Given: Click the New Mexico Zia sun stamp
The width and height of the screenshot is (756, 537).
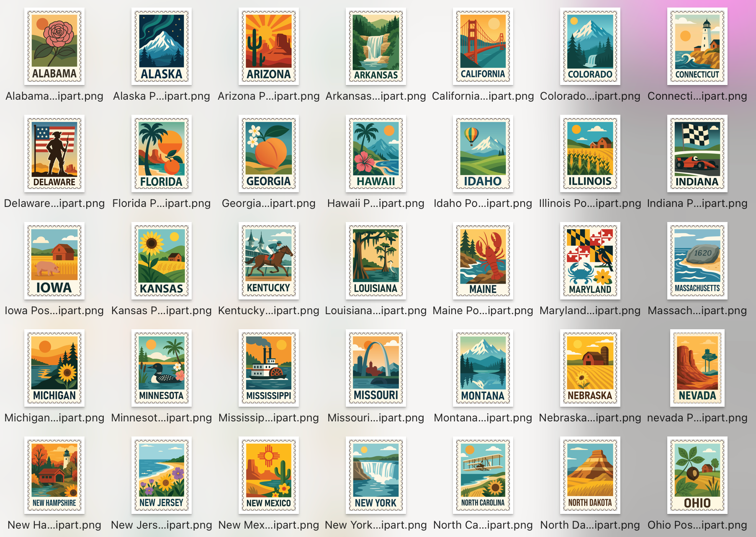Looking at the screenshot, I should click(x=269, y=475).
